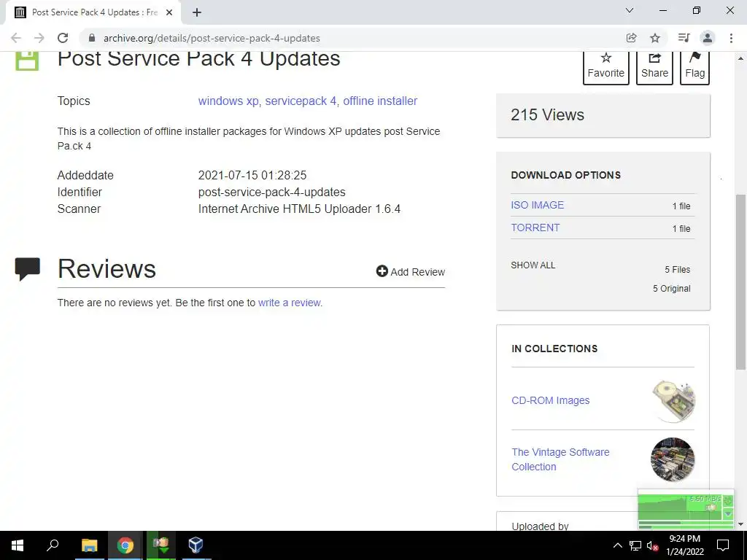Click the muted volume tray icon
Screen dimensions: 747x560
point(651,545)
